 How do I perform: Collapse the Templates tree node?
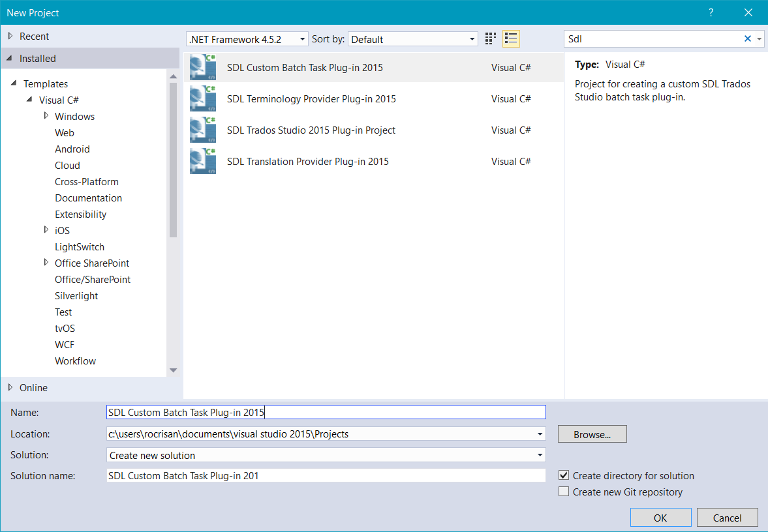pos(14,83)
